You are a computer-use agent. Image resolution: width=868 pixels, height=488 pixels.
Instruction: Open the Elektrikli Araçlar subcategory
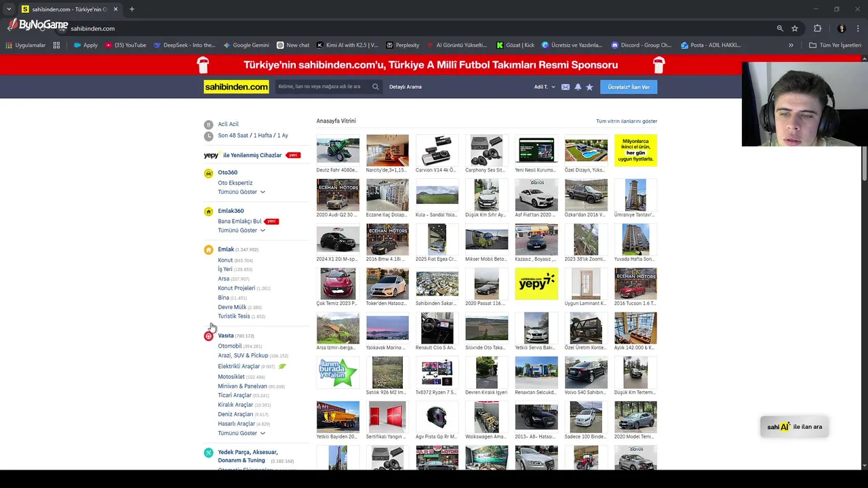point(239,367)
